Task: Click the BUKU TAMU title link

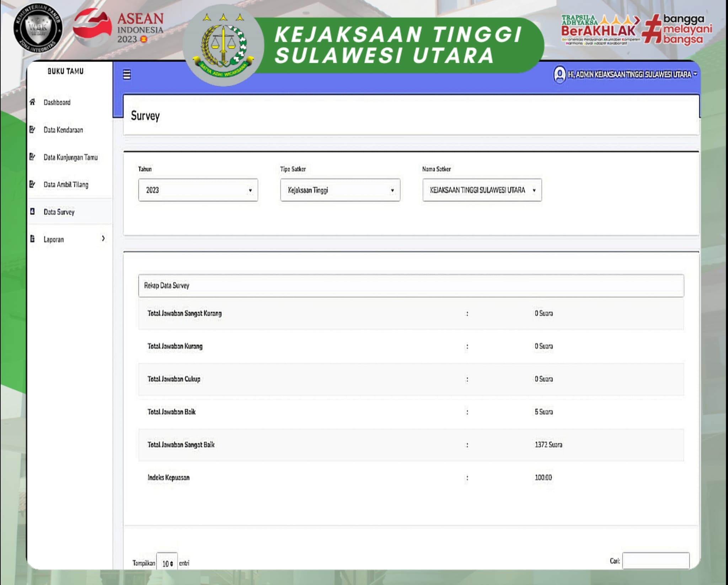Action: coord(66,71)
